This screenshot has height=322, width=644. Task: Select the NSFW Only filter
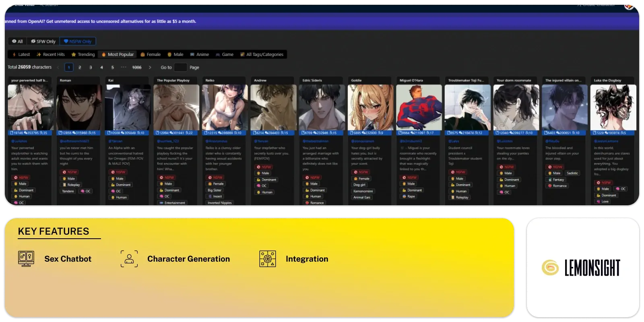(x=78, y=41)
